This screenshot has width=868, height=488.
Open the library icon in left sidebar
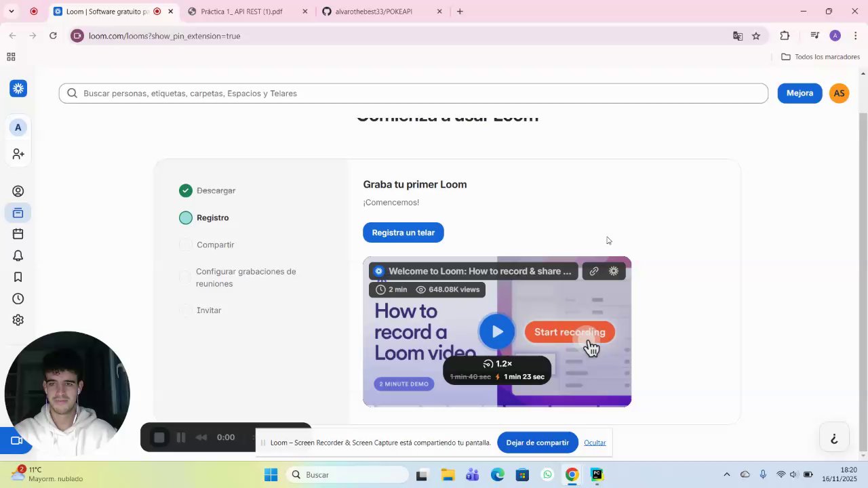(18, 213)
